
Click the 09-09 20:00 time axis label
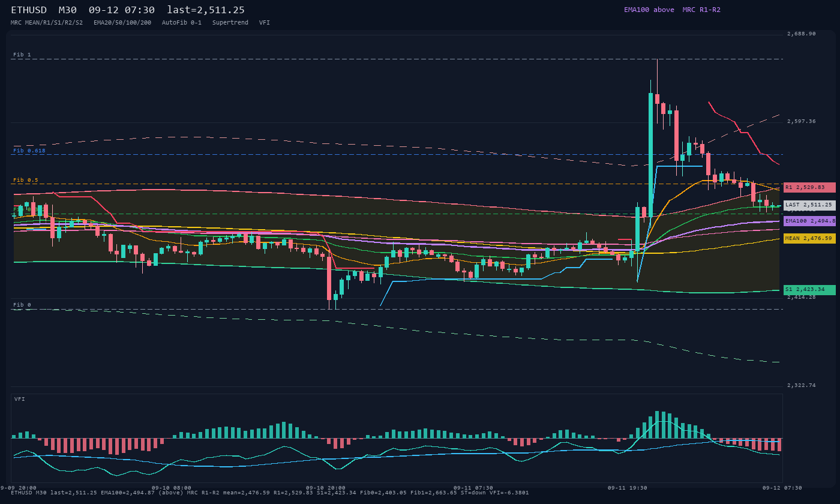[x=18, y=488]
